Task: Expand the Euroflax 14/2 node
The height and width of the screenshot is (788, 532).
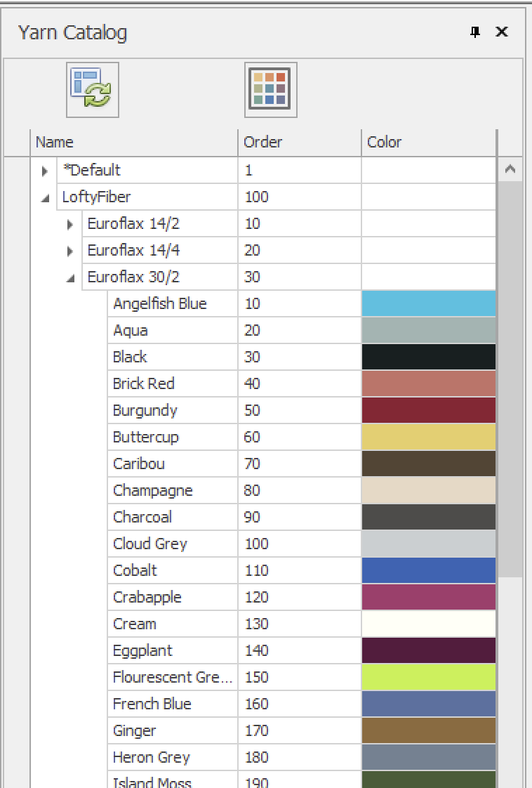Action: 69,225
